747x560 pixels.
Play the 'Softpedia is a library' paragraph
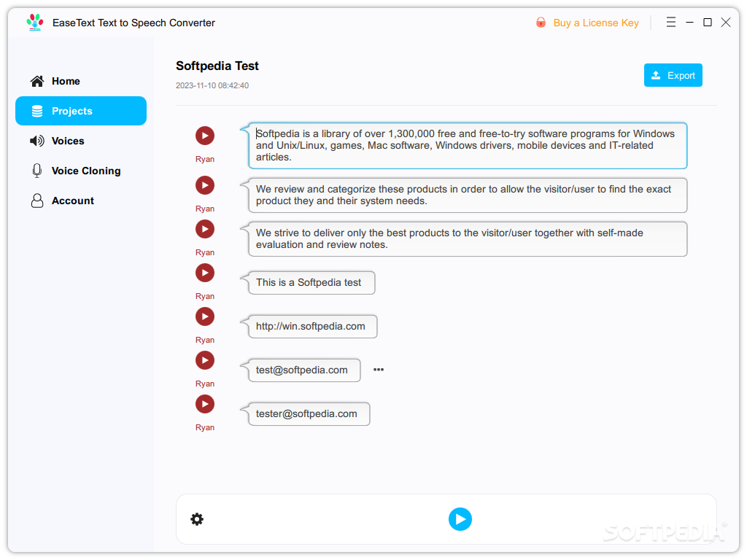tap(205, 136)
